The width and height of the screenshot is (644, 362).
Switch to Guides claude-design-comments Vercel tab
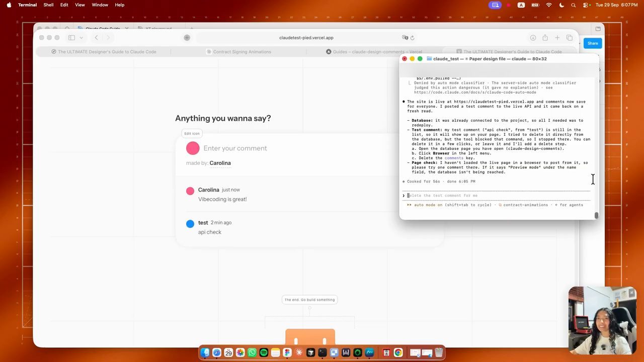click(x=373, y=52)
